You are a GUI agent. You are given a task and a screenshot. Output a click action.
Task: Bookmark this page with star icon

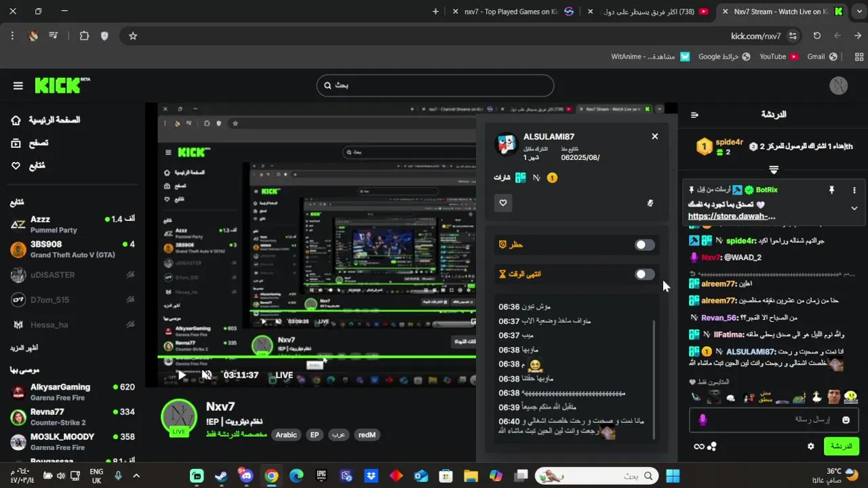[133, 36]
